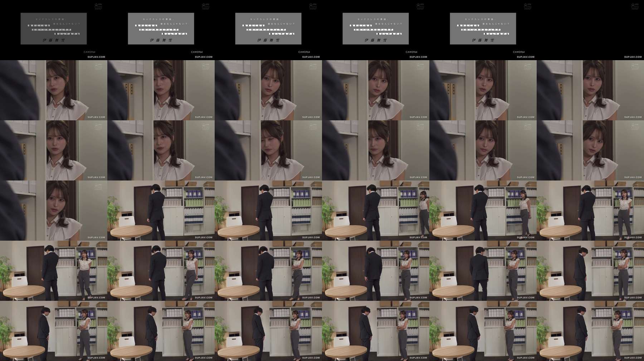
Task: Open frame where woman first appears beside shelf edge
Action: tap(376, 211)
